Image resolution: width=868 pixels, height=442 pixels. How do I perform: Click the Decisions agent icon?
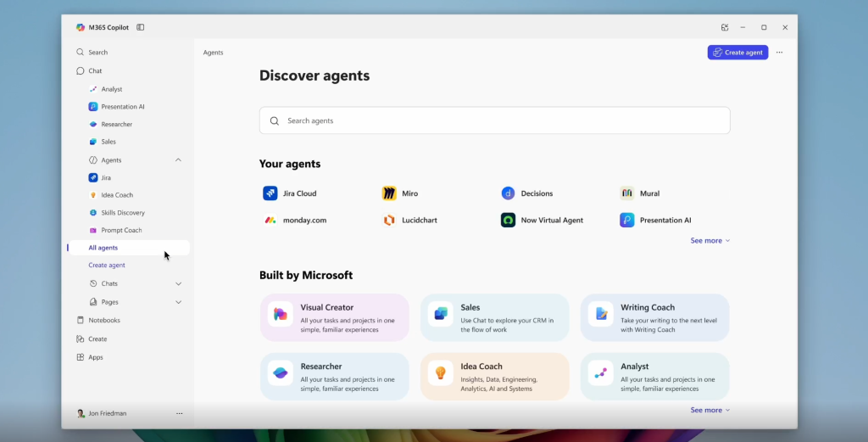[x=509, y=193]
